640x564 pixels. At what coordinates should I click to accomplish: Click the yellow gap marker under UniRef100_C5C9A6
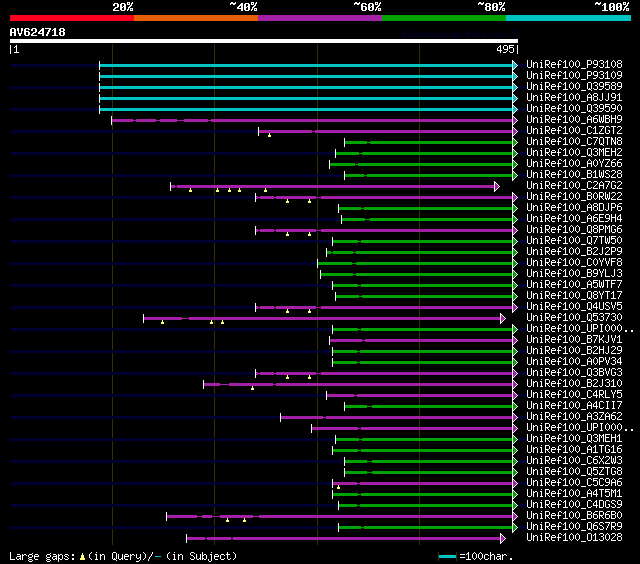(338, 487)
